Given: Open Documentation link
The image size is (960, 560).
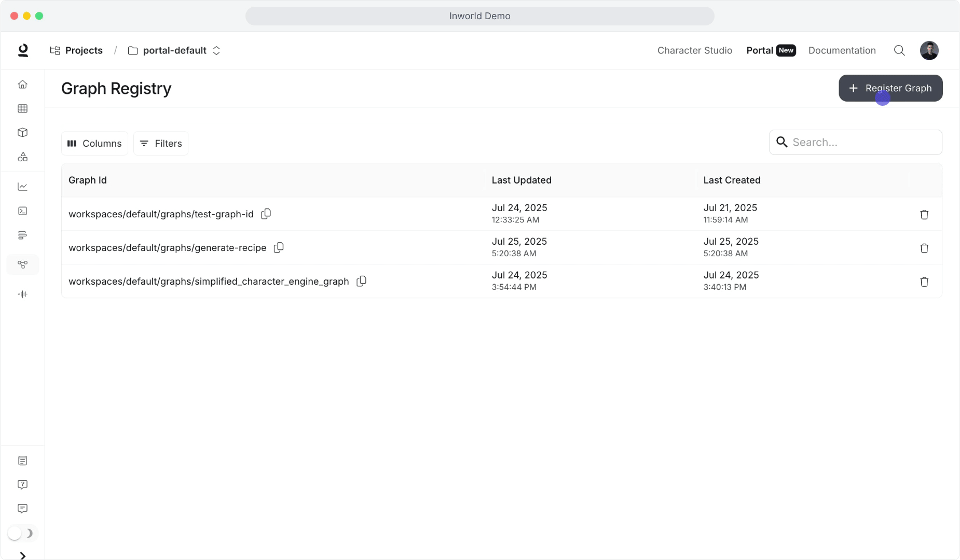Looking at the screenshot, I should [x=842, y=50].
